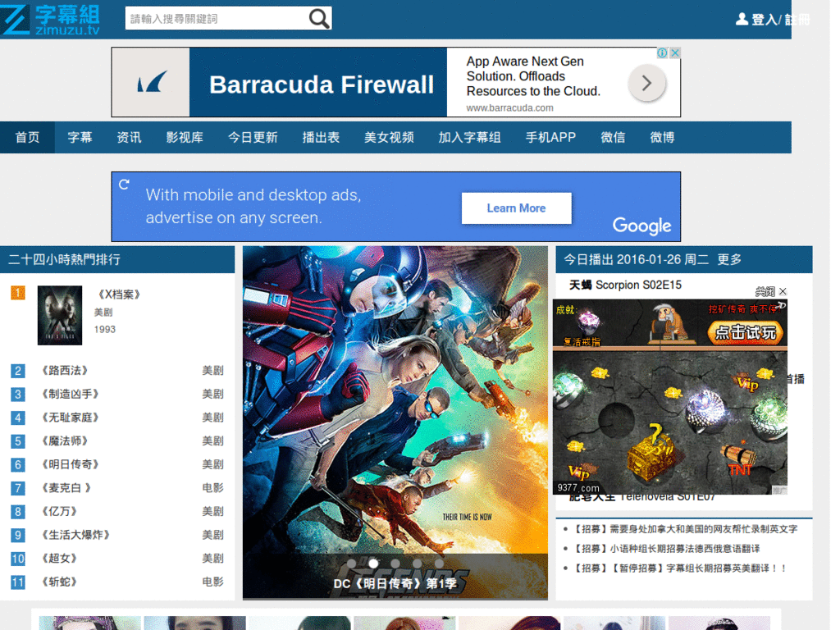Screen dimensions: 840x630
Task: Open notice recruiting 小语种组 translators
Action: point(666,549)
